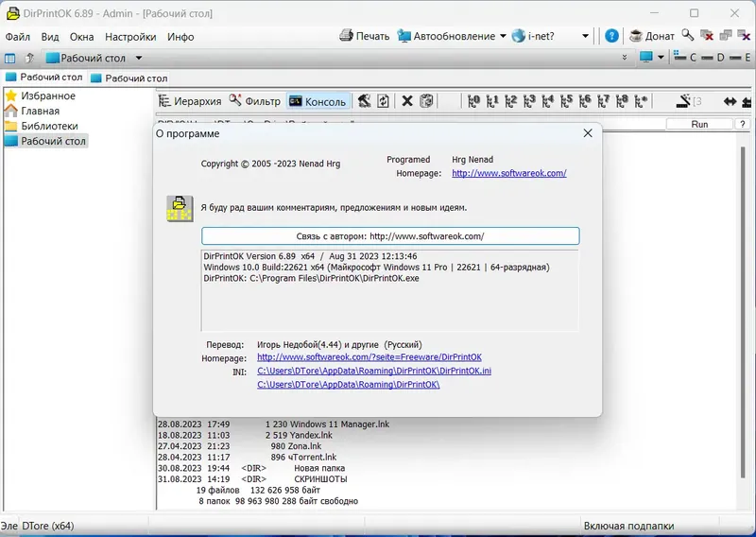Set tree depth level 7 icon
The height and width of the screenshot is (537, 756).
point(604,101)
